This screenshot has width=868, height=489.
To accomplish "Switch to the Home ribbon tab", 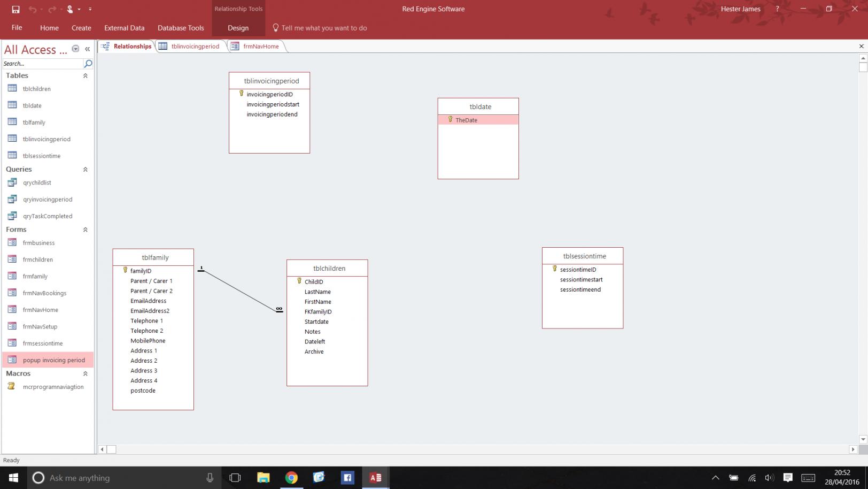I will click(49, 28).
